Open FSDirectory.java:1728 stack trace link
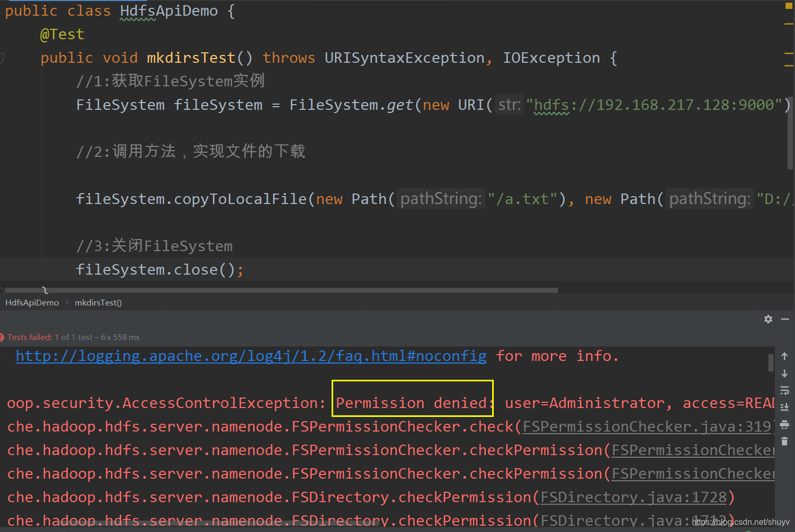The width and height of the screenshot is (795, 532). [x=634, y=497]
